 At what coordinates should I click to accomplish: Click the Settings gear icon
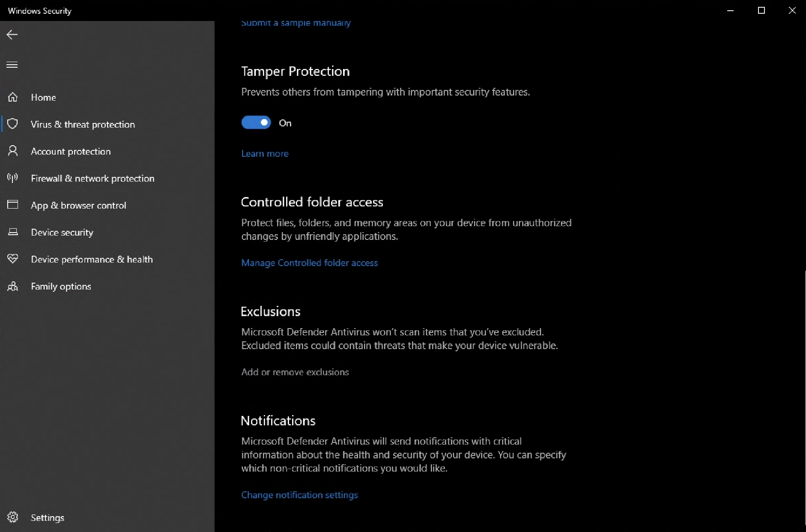click(x=13, y=517)
